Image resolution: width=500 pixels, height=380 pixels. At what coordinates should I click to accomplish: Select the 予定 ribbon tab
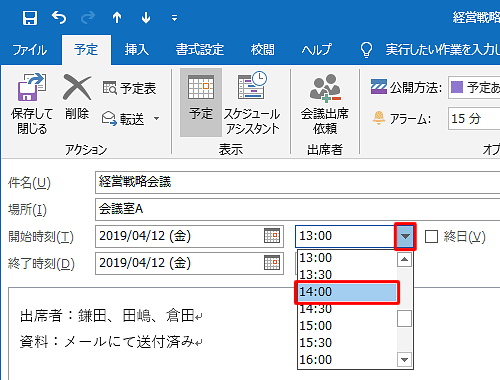pos(86,50)
